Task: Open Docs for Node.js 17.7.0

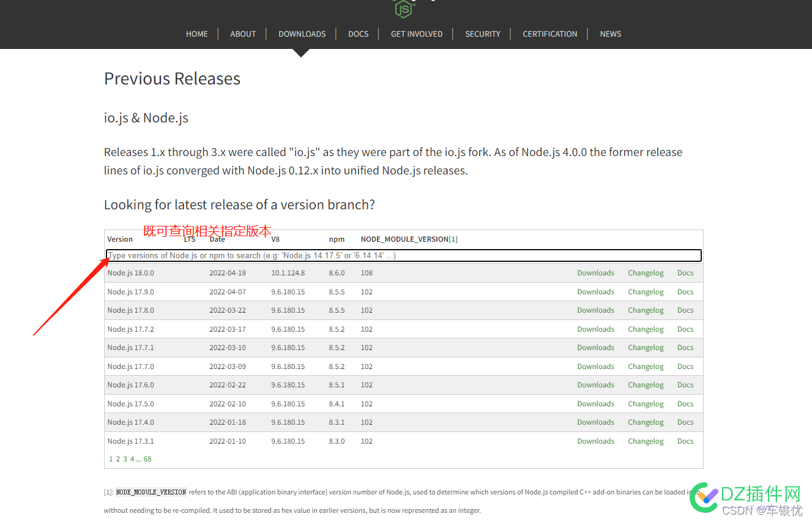Action: (685, 367)
